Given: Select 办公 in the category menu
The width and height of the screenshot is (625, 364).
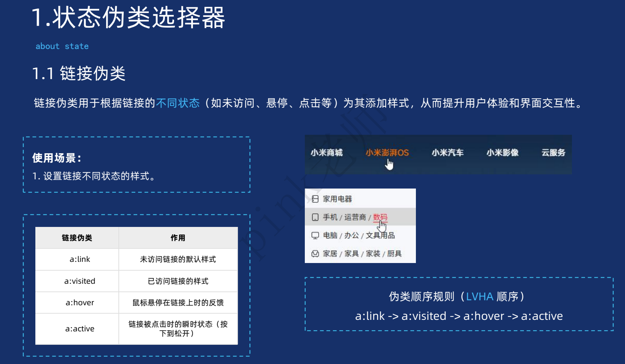Looking at the screenshot, I should coord(351,235).
